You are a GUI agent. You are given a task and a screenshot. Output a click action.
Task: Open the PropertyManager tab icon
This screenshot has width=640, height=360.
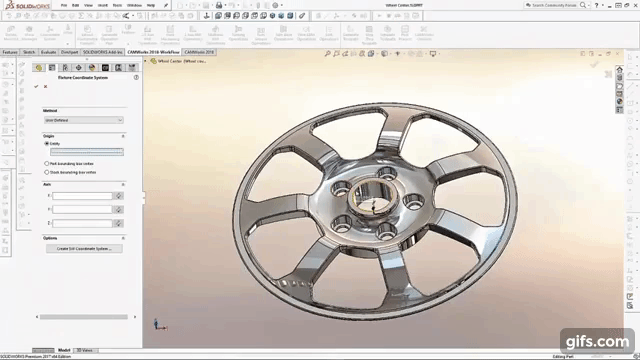point(52,68)
